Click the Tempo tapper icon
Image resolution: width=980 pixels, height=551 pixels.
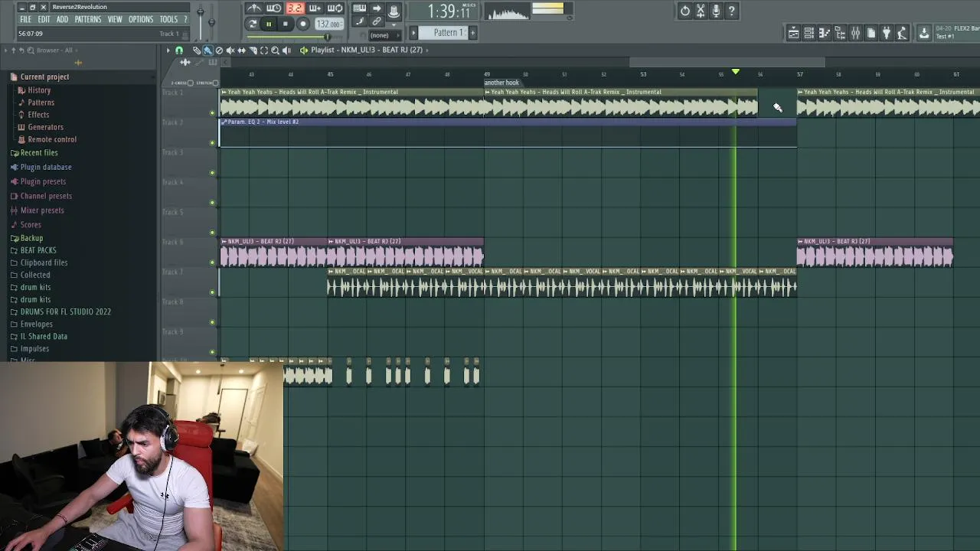coord(902,33)
